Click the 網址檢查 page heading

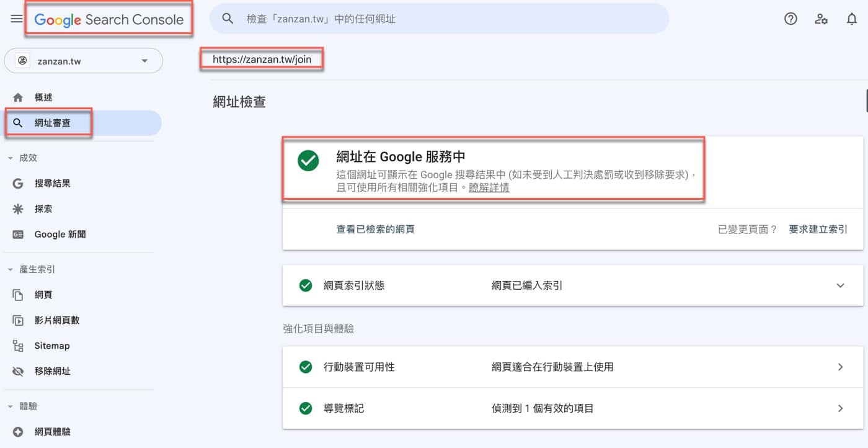coord(239,102)
